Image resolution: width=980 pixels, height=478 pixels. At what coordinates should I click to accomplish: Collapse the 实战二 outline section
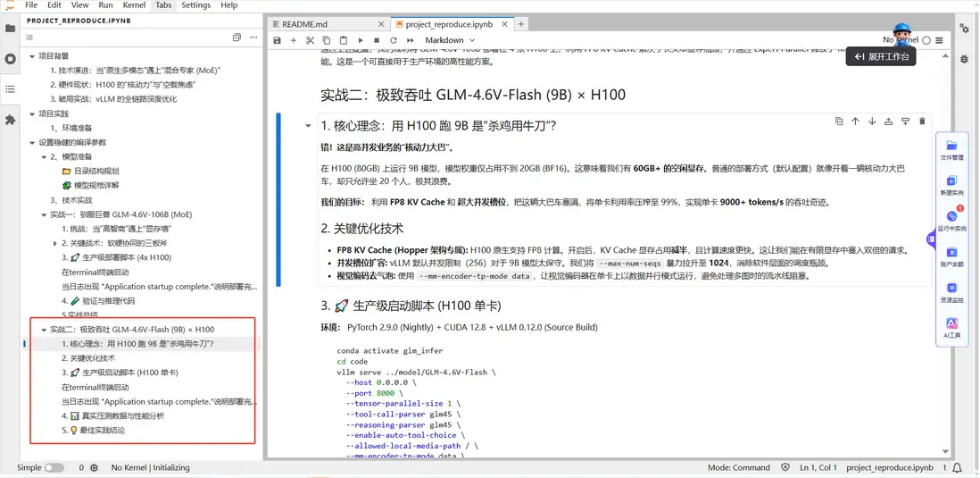pyautogui.click(x=44, y=329)
